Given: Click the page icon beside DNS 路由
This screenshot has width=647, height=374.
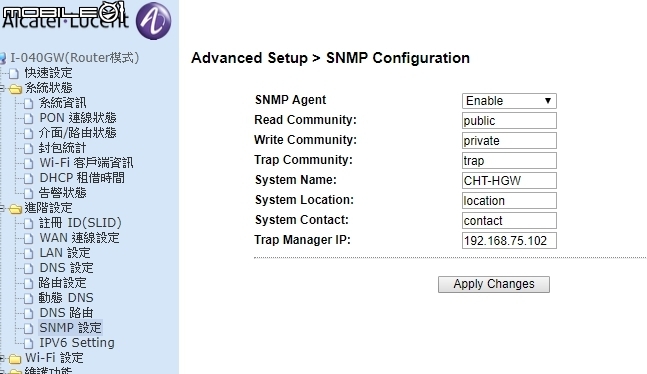Looking at the screenshot, I should (x=28, y=313).
